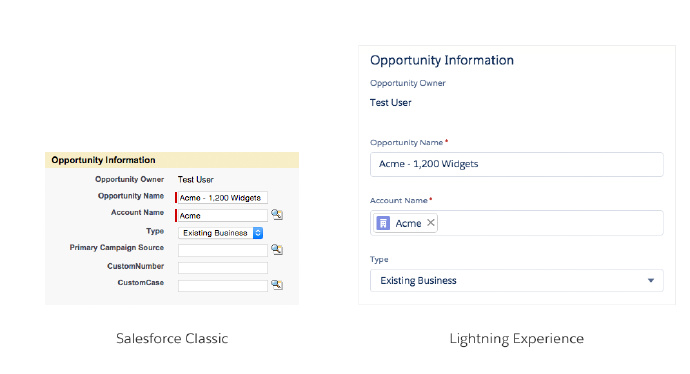This screenshot has height=374, width=690.
Task: Click Classic Opportunity Name input field
Action: click(x=223, y=198)
